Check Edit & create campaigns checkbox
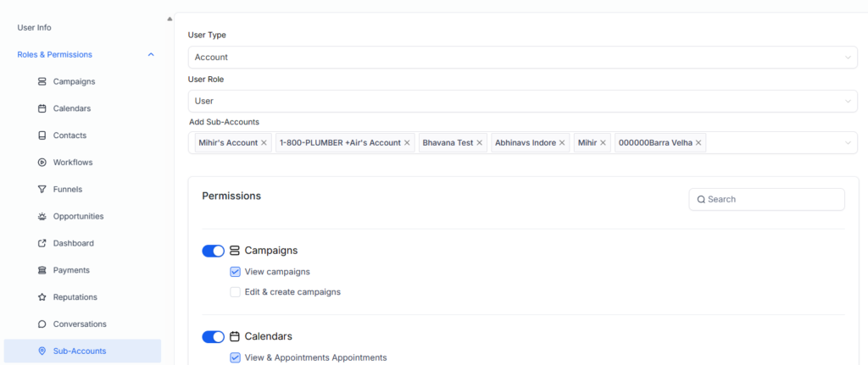The image size is (868, 365). pyautogui.click(x=235, y=292)
